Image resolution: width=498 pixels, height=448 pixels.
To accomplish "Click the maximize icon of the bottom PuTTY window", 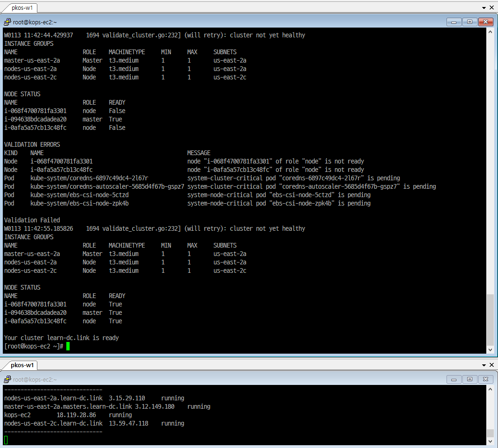I will pyautogui.click(x=470, y=379).
